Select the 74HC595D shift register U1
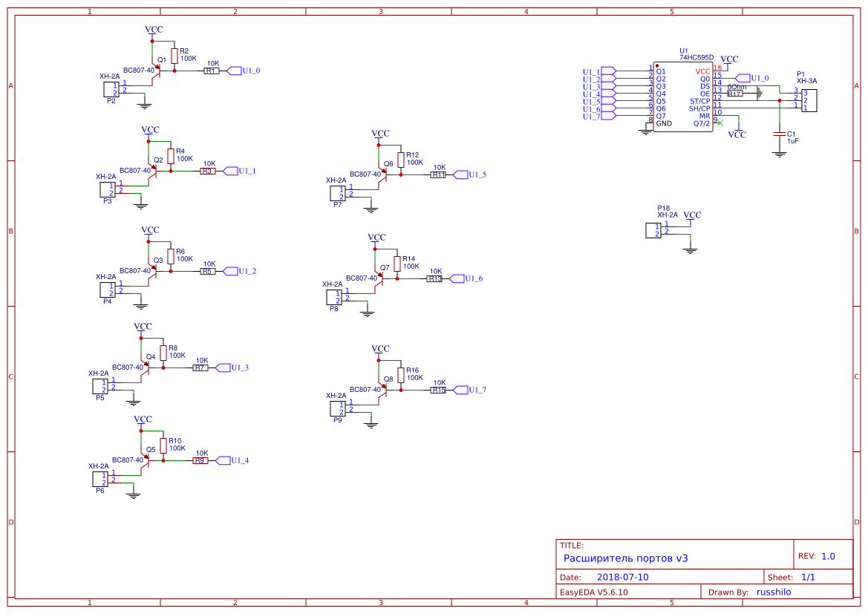The image size is (868, 614). 683,97
